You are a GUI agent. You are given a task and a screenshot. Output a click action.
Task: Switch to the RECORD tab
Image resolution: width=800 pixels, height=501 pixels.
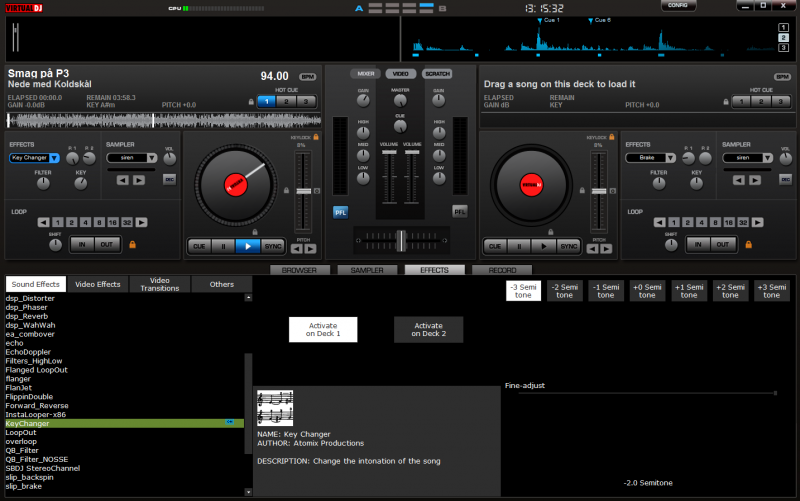502,270
